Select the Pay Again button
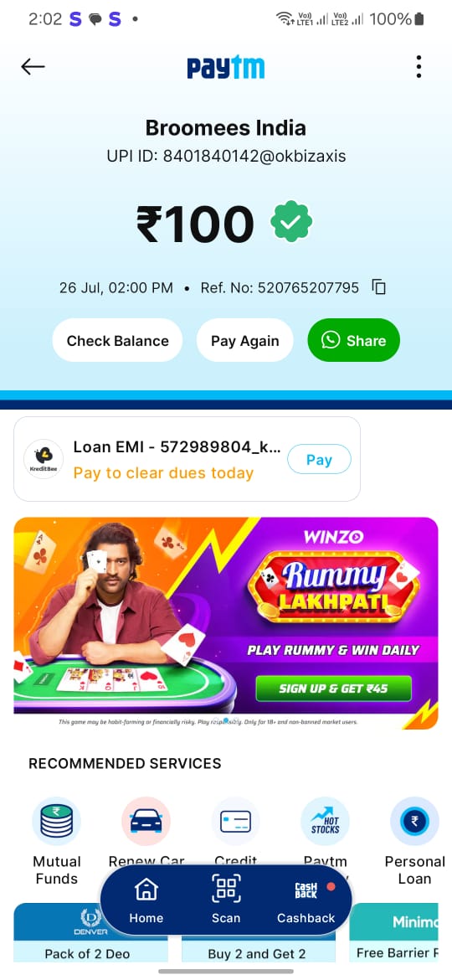This screenshot has height=980, width=452. click(244, 341)
